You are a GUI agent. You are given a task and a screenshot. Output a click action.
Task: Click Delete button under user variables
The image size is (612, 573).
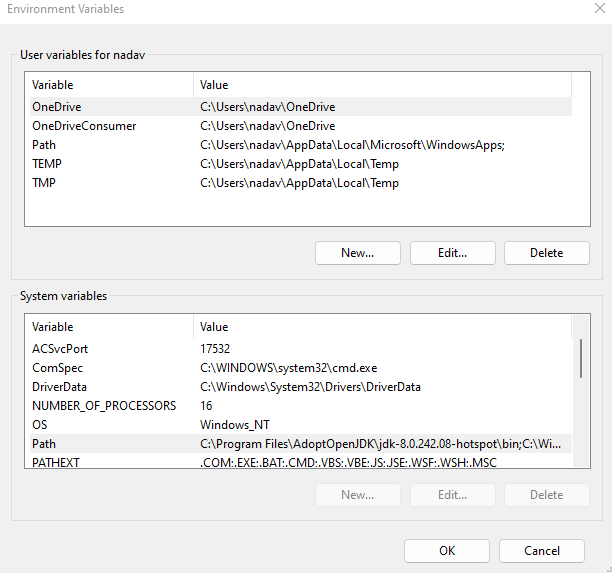pos(546,253)
